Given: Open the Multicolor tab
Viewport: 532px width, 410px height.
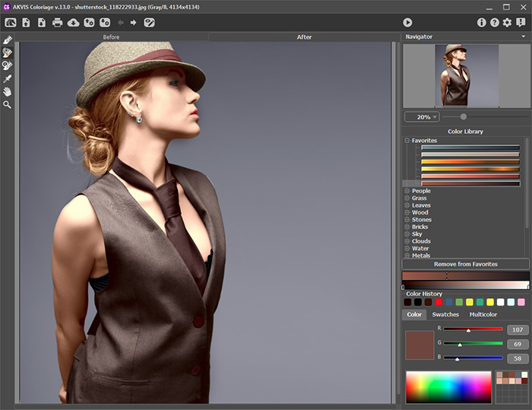Looking at the screenshot, I should 483,314.
